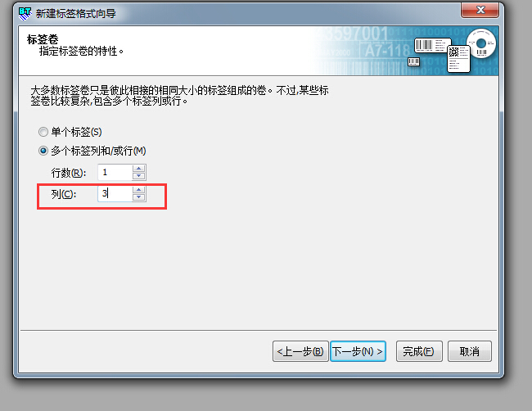Go back with <上一步(B) button

(x=300, y=351)
